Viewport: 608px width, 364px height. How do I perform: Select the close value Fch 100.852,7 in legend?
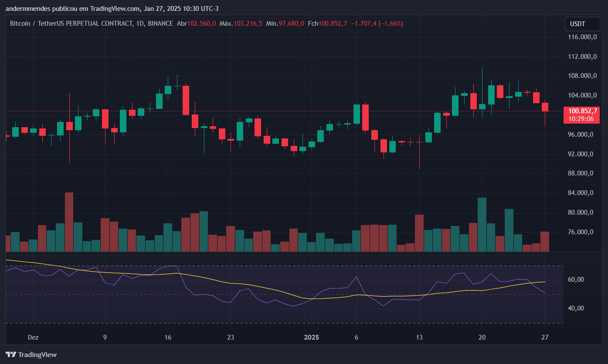[x=327, y=24]
